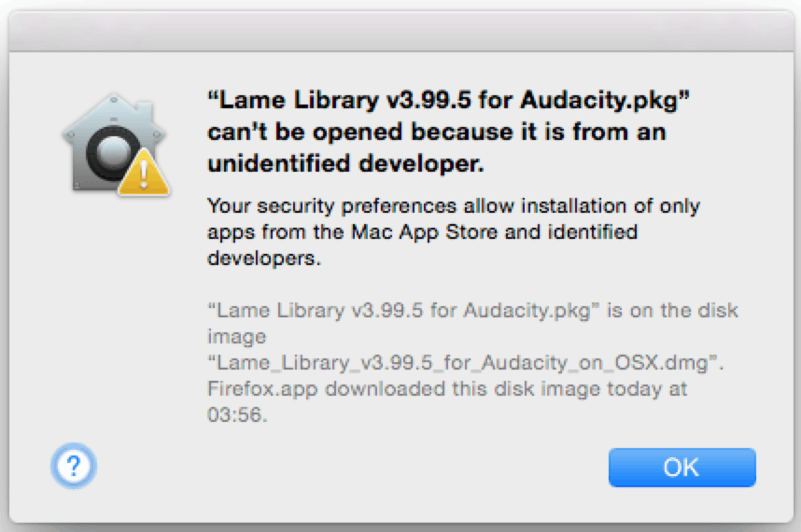
Task: Click the empty dialog title bar
Action: click(401, 32)
